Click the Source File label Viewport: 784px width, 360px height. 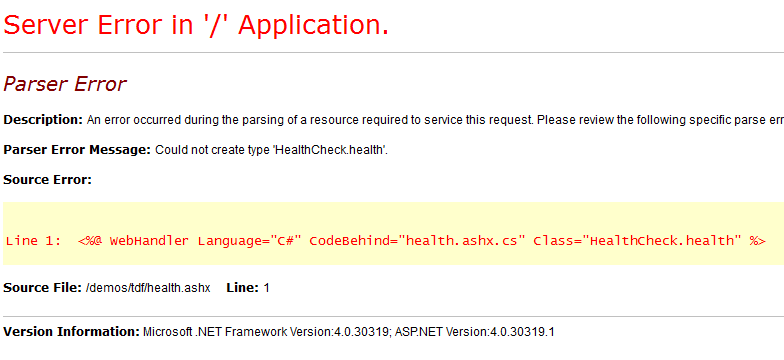coord(42,288)
